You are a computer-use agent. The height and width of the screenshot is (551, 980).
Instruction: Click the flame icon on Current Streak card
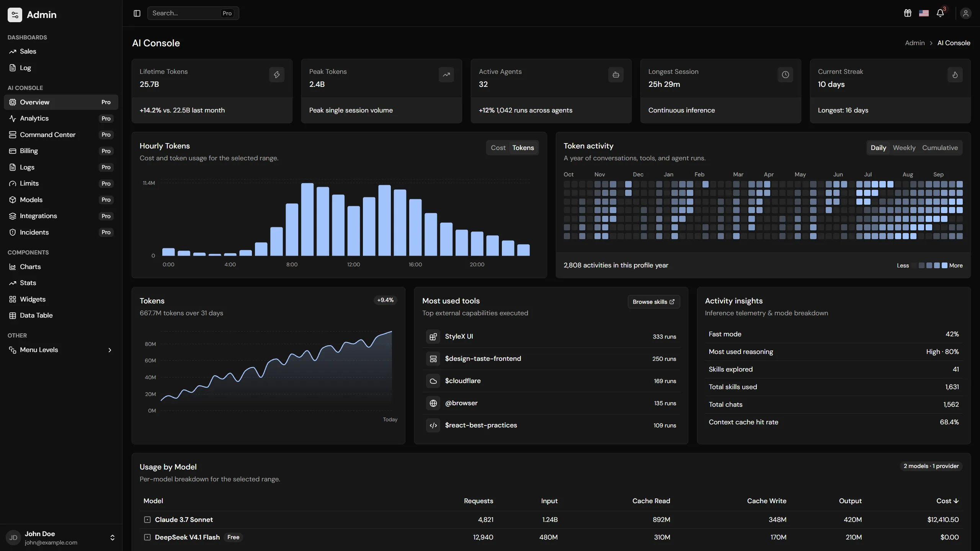pos(955,75)
